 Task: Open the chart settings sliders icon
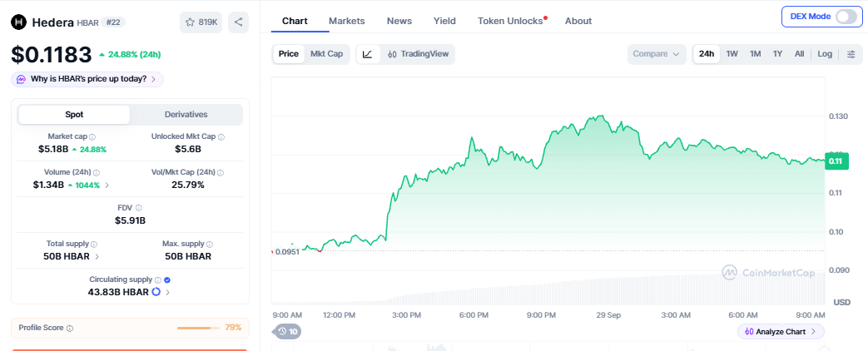pos(851,54)
